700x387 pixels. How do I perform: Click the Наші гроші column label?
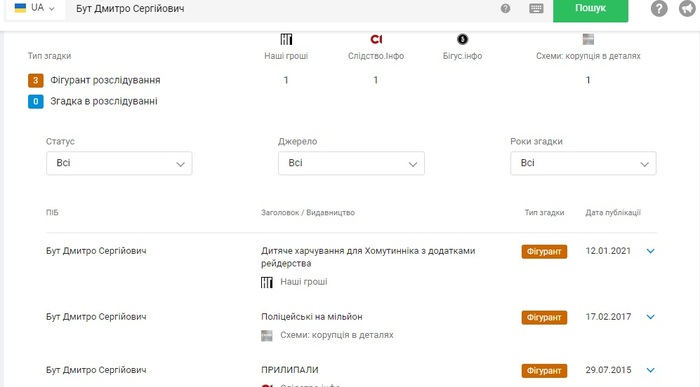(x=286, y=56)
